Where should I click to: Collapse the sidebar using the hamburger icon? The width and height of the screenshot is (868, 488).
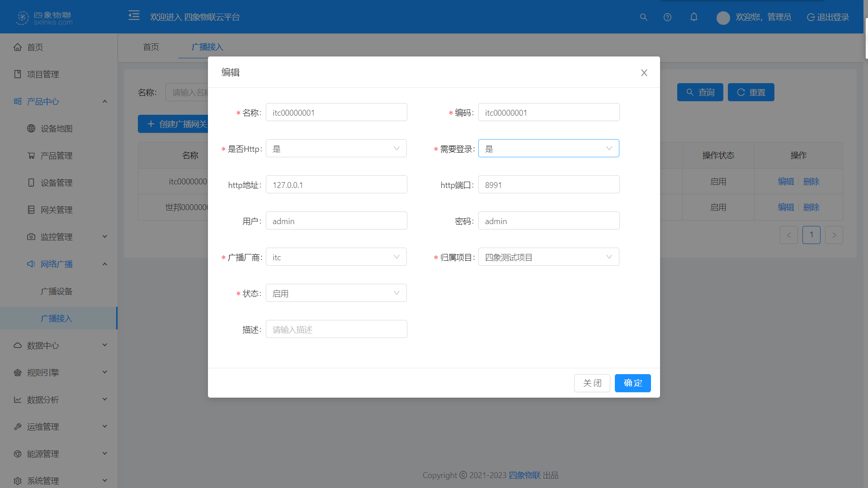[134, 15]
